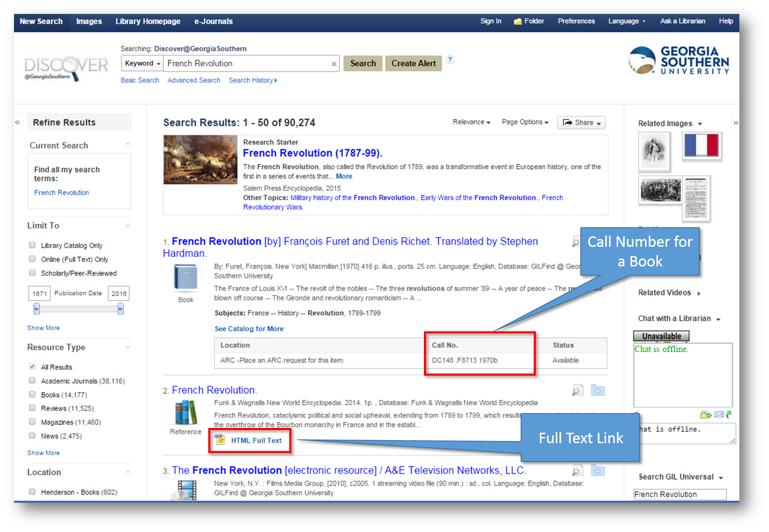Click the Research Starter painting thumbnail
The image size is (769, 532).
[200, 159]
